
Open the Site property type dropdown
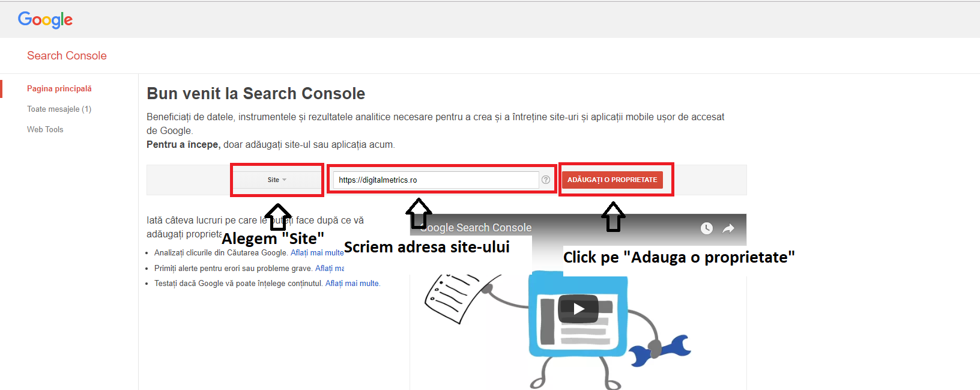[277, 180]
